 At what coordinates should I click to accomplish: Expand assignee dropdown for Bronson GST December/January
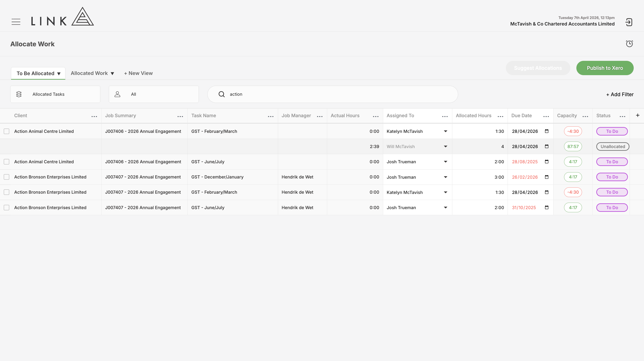pyautogui.click(x=446, y=177)
